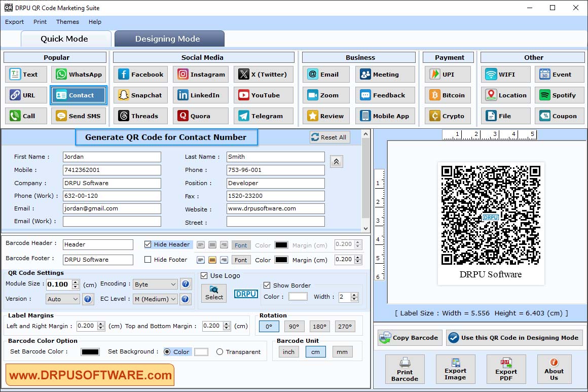This screenshot has width=588, height=392.
Task: Select the Quora QR code type
Action: pos(201,116)
